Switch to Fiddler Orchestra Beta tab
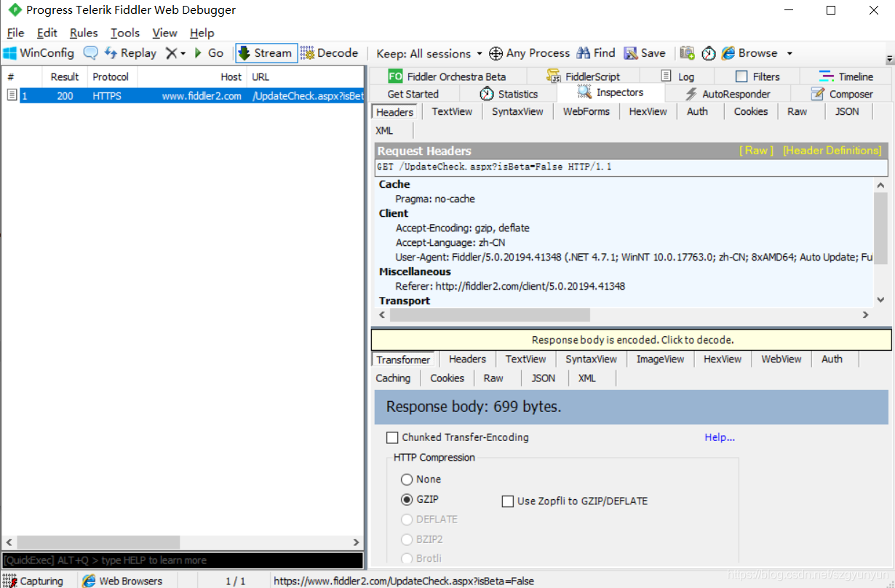The width and height of the screenshot is (895, 588). [447, 76]
